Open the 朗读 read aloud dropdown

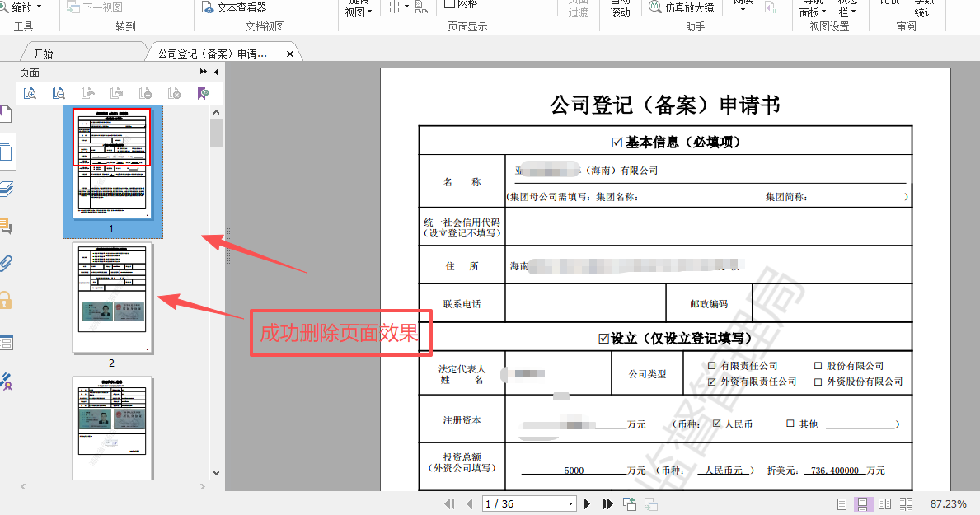click(x=743, y=7)
